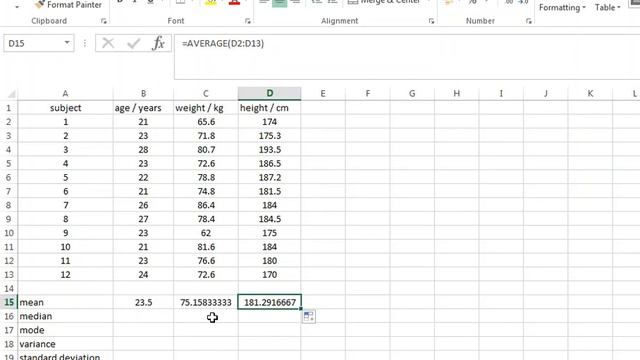
Task: Select column F header
Action: click(368, 93)
